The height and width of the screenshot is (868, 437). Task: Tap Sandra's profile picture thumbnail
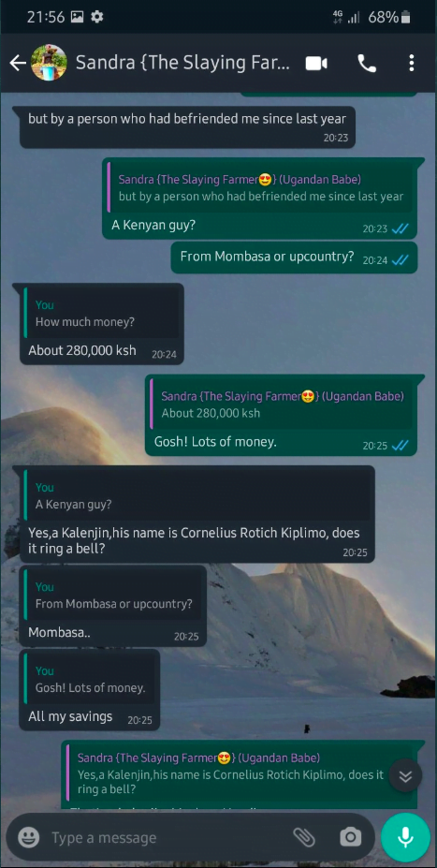tap(49, 63)
